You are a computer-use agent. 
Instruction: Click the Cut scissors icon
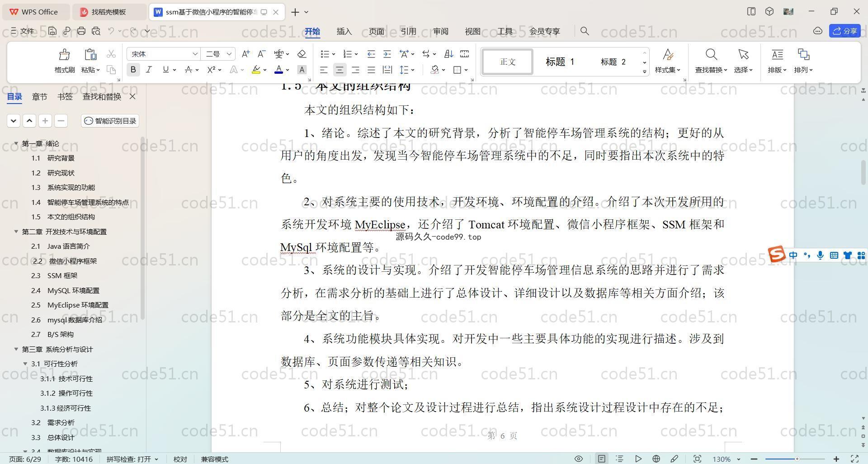coord(111,54)
